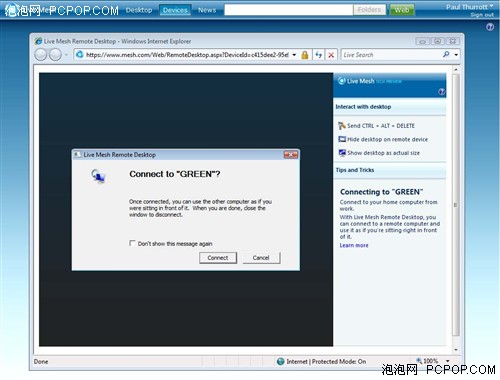The height and width of the screenshot is (380, 500).
Task: Click the Show desktop actual size icon
Action: [342, 153]
